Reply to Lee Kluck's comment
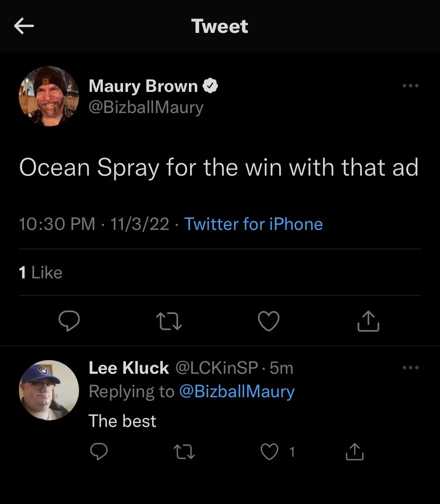 click(99, 452)
